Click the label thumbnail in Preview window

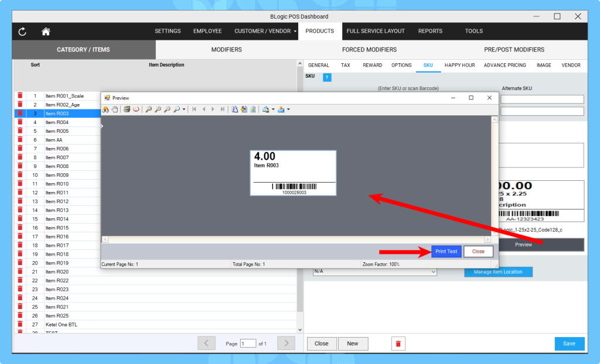click(x=293, y=173)
